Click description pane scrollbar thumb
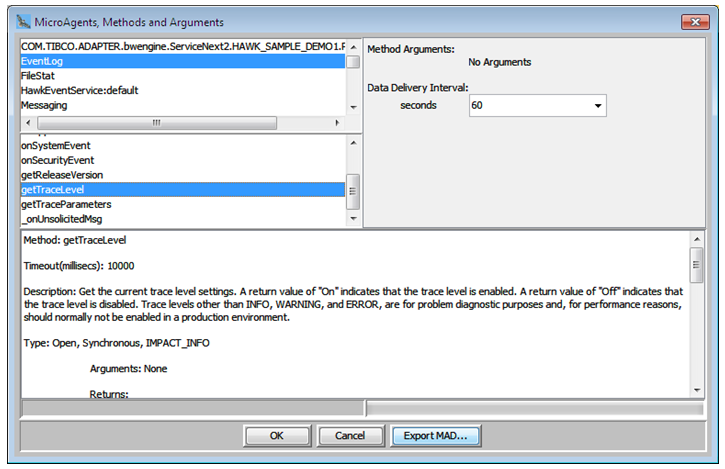The width and height of the screenshot is (725, 469). click(696, 265)
